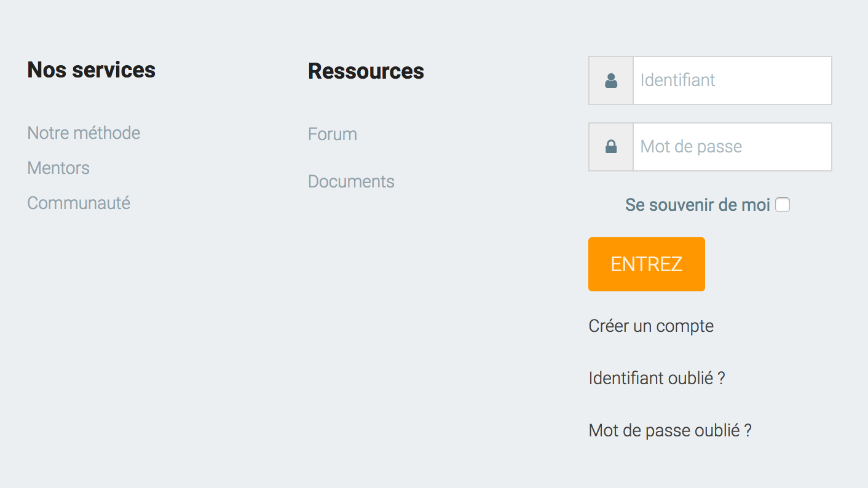Enable the Se souvenir de moi checkbox
The image size is (868, 488).
[x=783, y=205]
